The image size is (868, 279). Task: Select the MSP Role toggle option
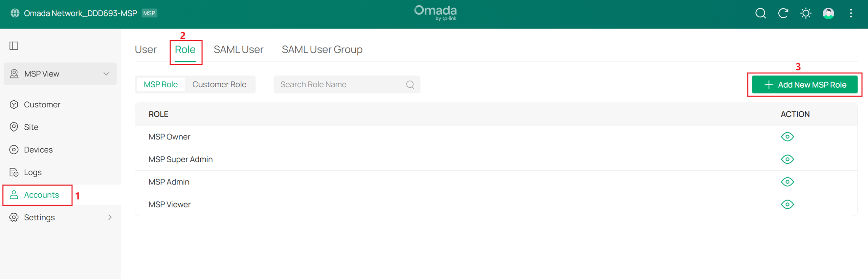point(160,85)
